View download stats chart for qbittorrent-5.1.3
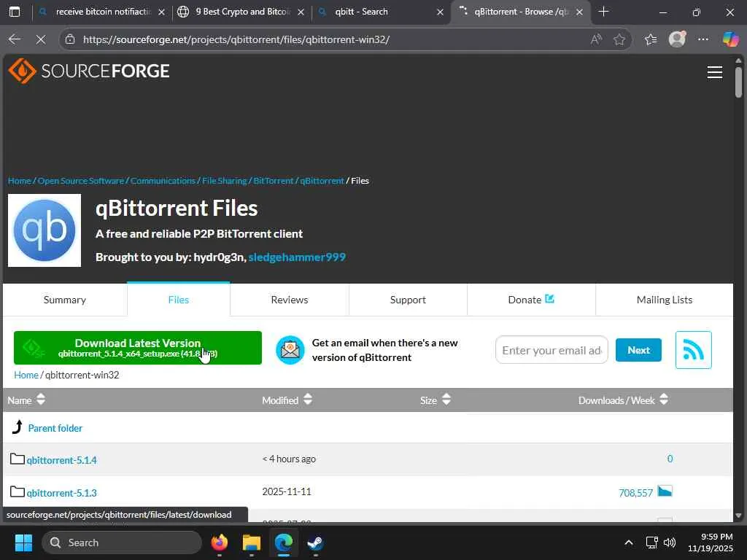 (x=665, y=491)
